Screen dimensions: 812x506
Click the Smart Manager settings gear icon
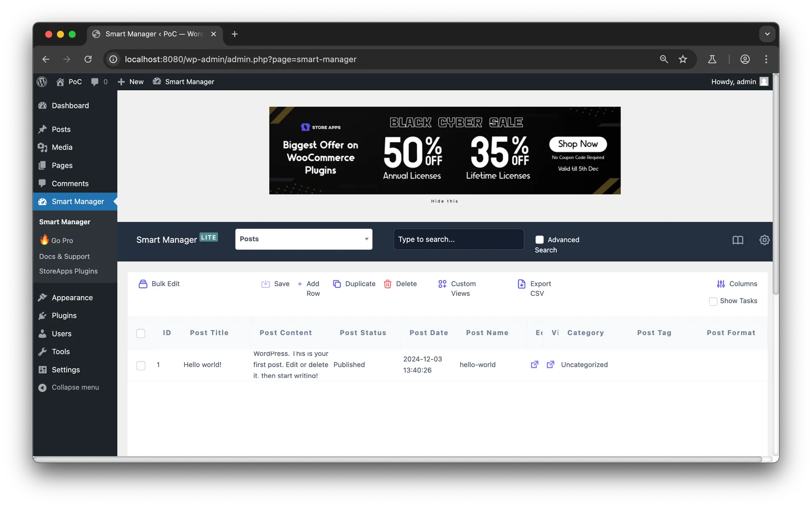(x=764, y=240)
